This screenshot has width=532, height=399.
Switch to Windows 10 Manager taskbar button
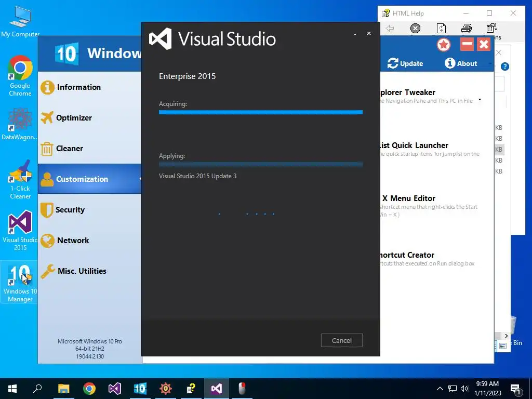click(x=140, y=389)
